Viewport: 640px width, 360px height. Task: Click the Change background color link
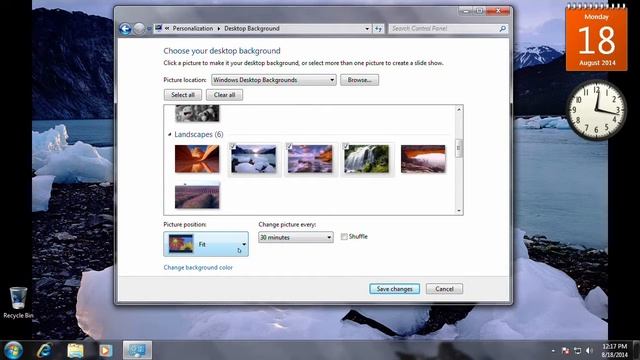(x=198, y=268)
